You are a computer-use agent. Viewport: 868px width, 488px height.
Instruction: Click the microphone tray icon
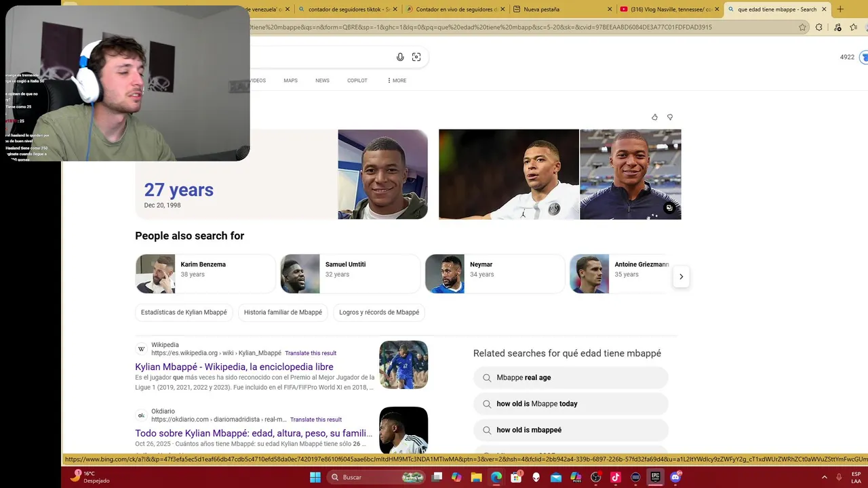[x=839, y=477]
